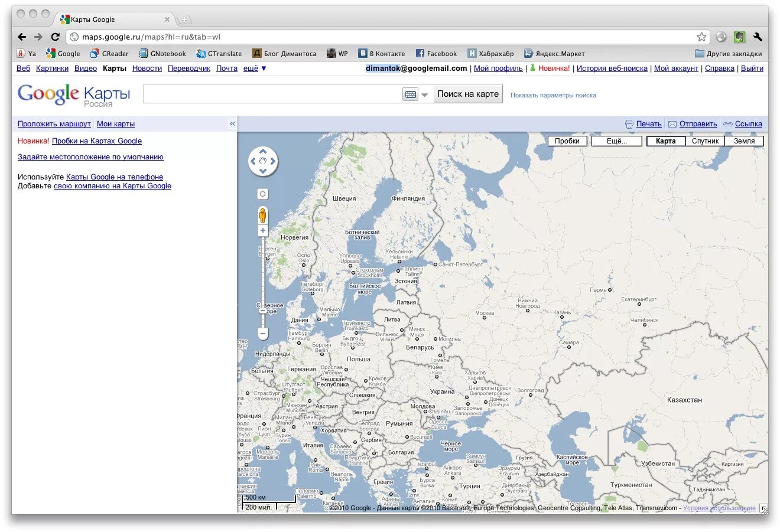Screen dimensions: 780x532
Task: Open the GNotebook bookmark
Action: [x=162, y=53]
